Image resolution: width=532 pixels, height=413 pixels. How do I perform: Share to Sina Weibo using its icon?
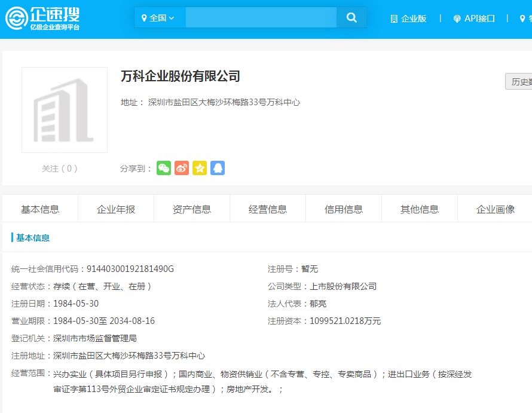click(181, 168)
